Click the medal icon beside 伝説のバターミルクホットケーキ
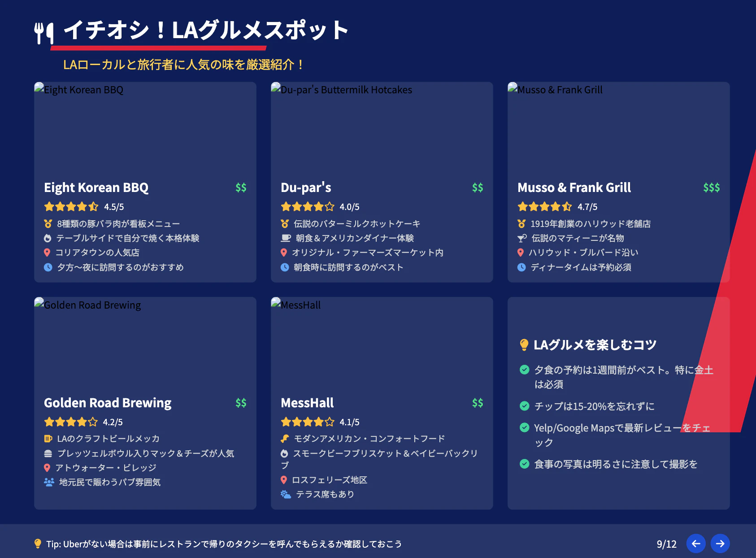Viewport: 756px width, 558px height. pos(285,223)
